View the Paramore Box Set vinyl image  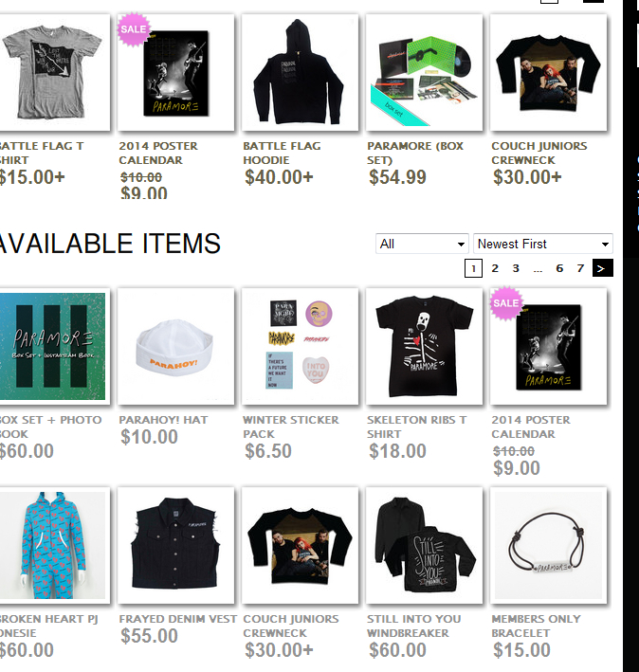(x=425, y=72)
